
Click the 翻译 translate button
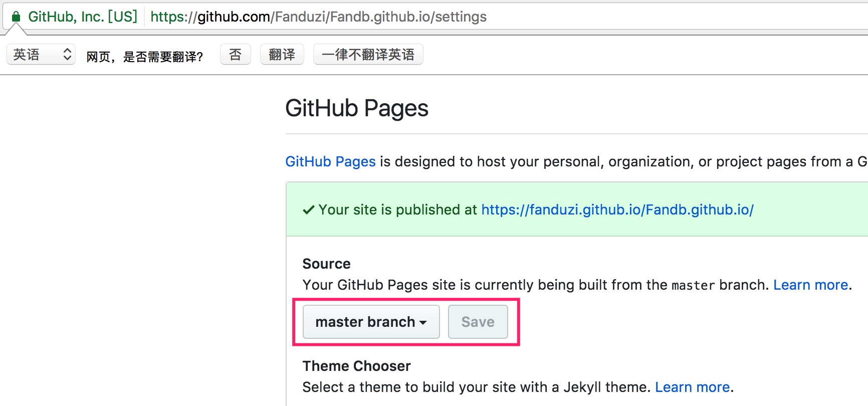tap(282, 54)
